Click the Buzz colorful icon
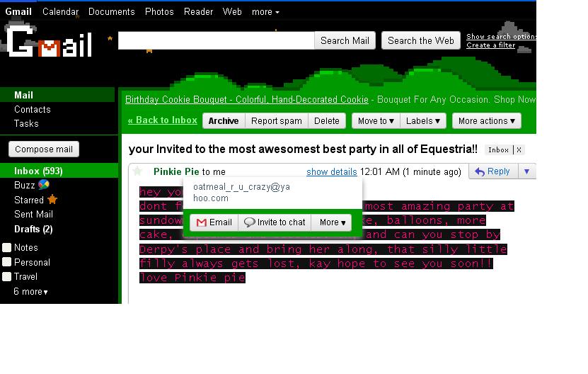The width and height of the screenshot is (588, 374). [44, 184]
